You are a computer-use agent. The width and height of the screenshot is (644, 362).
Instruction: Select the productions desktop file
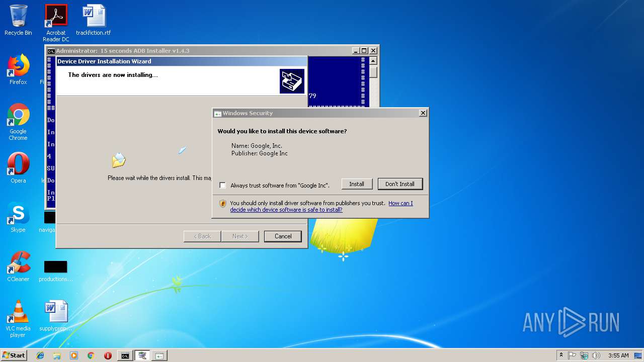click(x=56, y=271)
